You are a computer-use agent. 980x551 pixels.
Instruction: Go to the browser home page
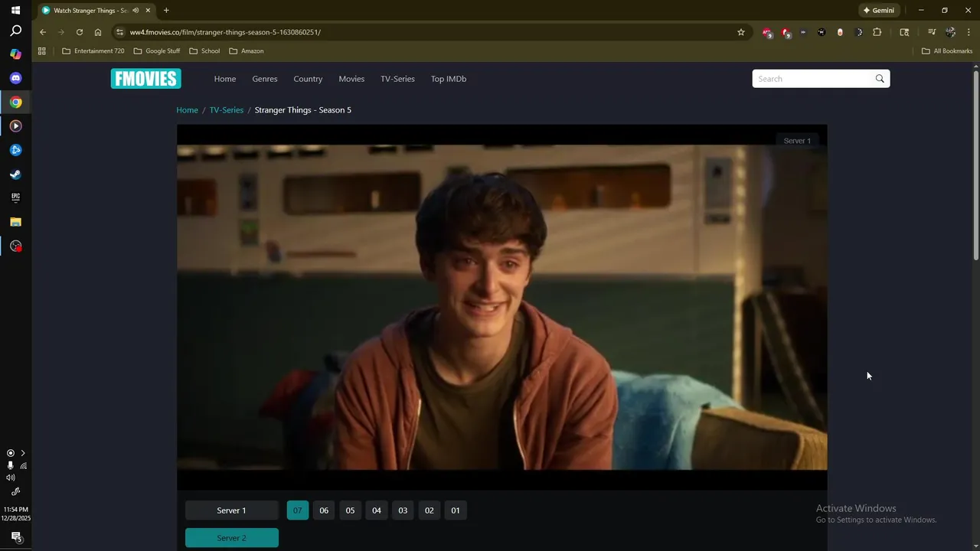point(98,32)
